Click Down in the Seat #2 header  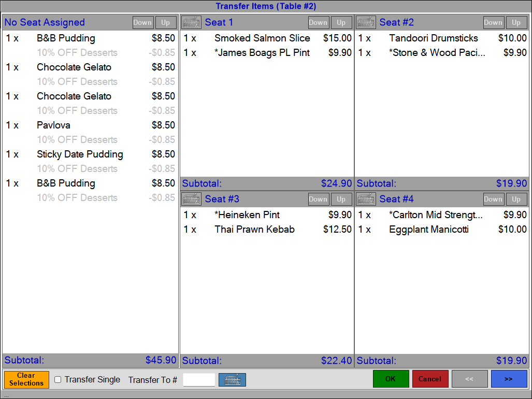pyautogui.click(x=494, y=23)
